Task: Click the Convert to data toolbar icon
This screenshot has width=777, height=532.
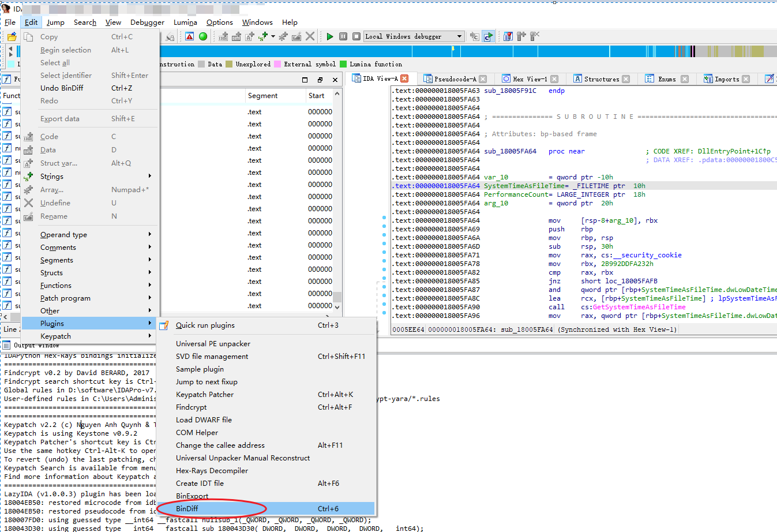Action: (x=237, y=36)
